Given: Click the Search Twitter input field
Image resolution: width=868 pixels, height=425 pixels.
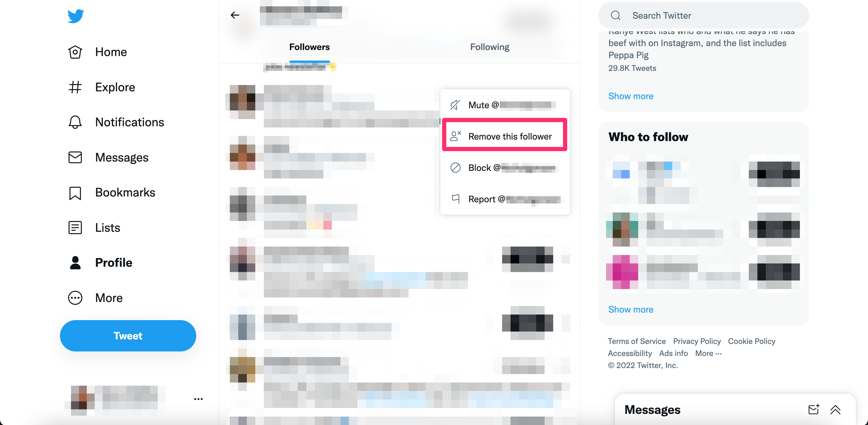Looking at the screenshot, I should [703, 15].
